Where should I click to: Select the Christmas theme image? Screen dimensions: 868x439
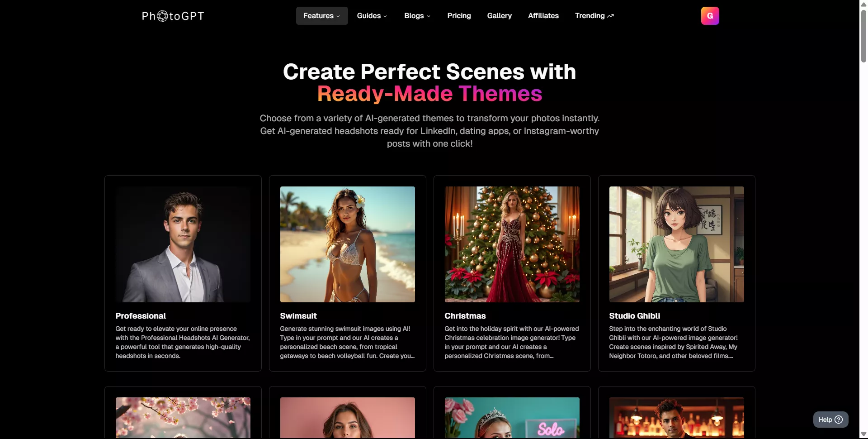tap(512, 244)
